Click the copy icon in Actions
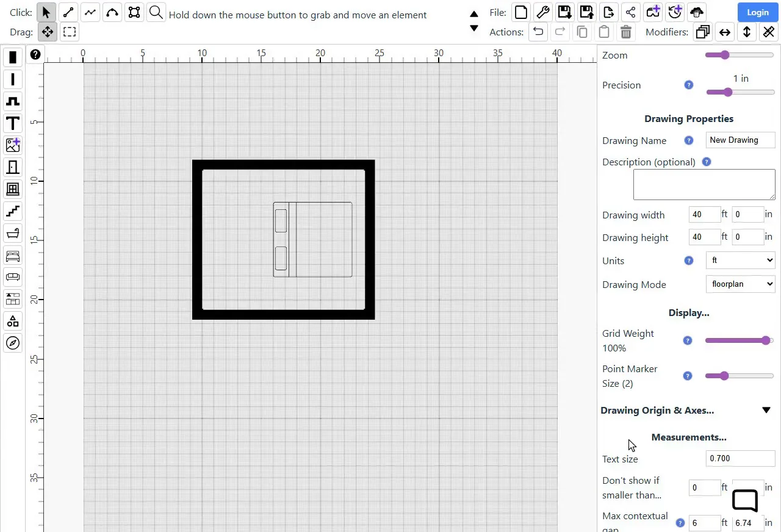 coord(581,32)
